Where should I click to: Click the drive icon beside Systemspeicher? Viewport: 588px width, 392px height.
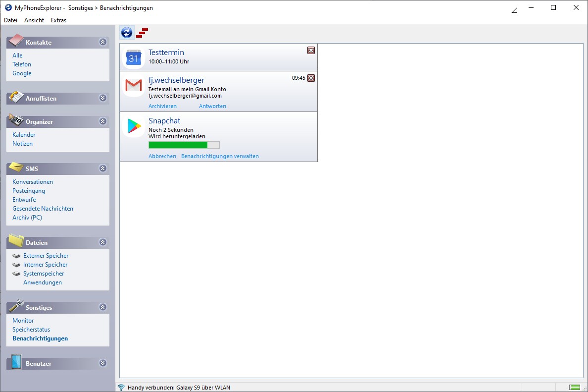pyautogui.click(x=16, y=274)
